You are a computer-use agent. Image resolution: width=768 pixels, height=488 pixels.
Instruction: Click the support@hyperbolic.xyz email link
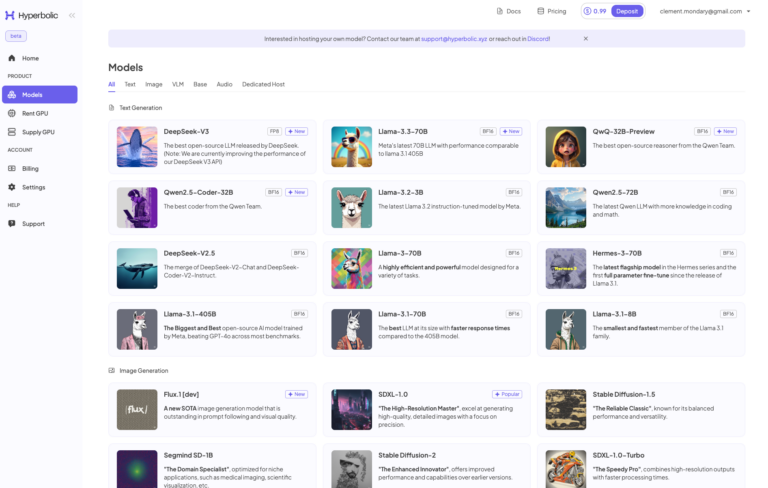point(454,39)
